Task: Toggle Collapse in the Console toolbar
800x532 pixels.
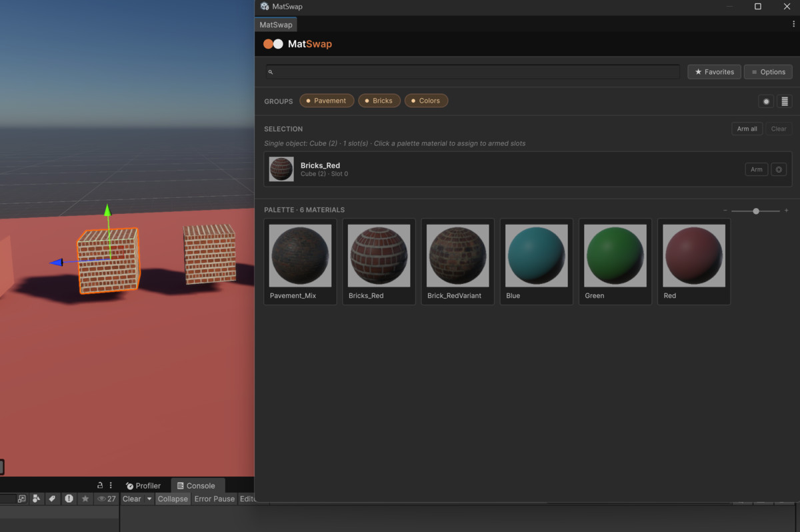Action: 173,499
